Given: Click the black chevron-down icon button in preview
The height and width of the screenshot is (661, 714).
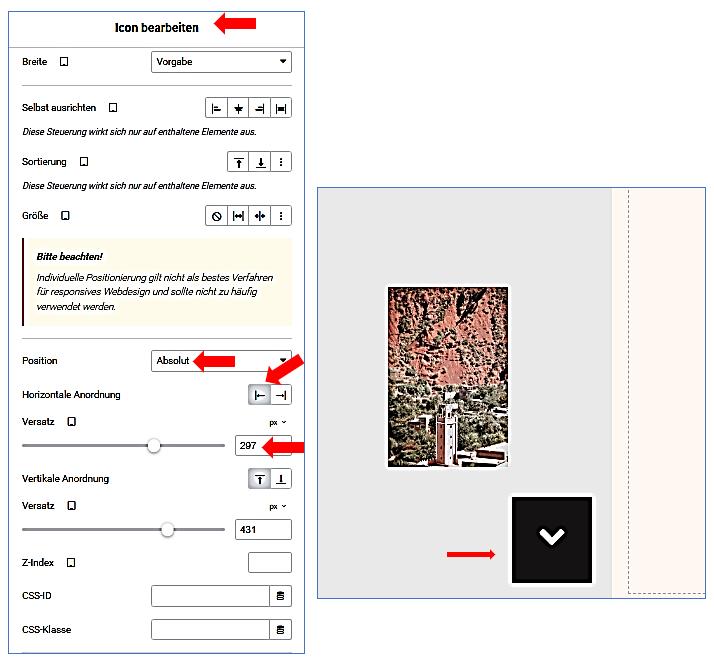Looking at the screenshot, I should click(x=552, y=538).
